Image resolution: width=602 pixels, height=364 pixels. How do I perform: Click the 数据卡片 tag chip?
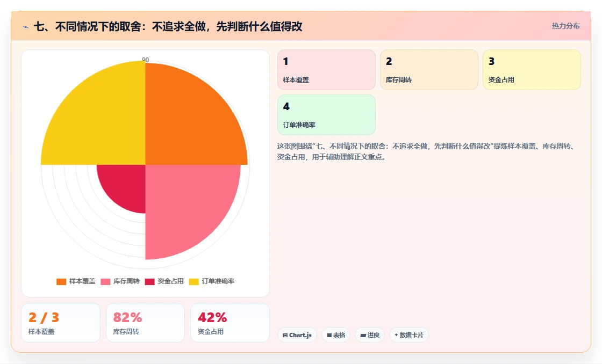pyautogui.click(x=409, y=335)
